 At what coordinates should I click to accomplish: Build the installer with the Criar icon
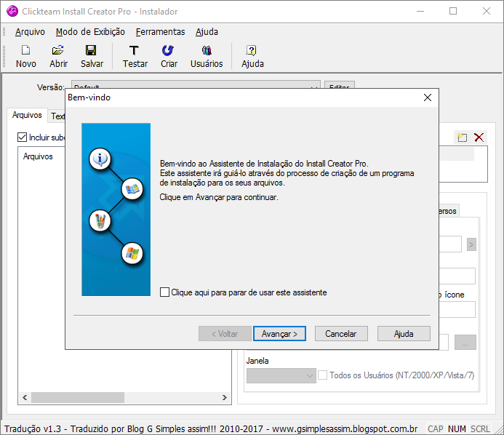click(169, 56)
